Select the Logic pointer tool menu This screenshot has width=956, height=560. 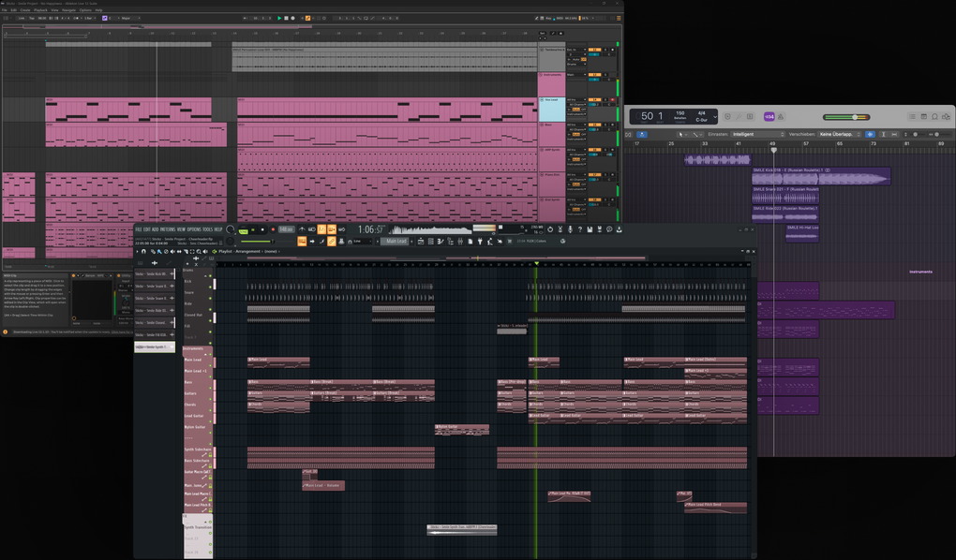(x=682, y=134)
